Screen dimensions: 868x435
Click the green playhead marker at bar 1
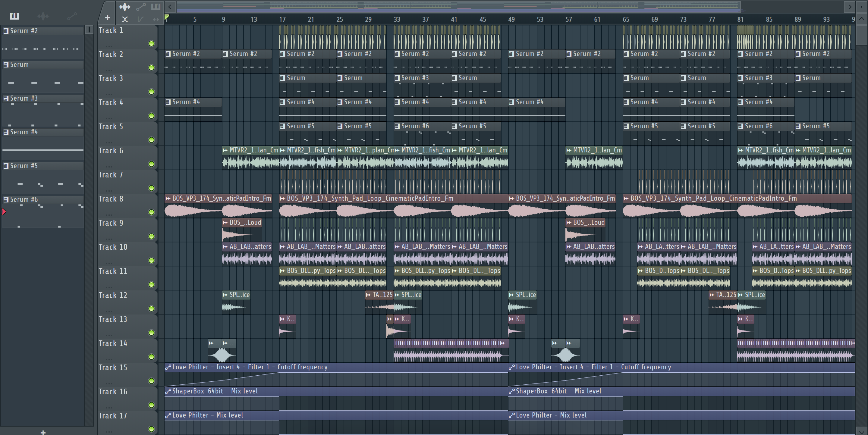[166, 17]
